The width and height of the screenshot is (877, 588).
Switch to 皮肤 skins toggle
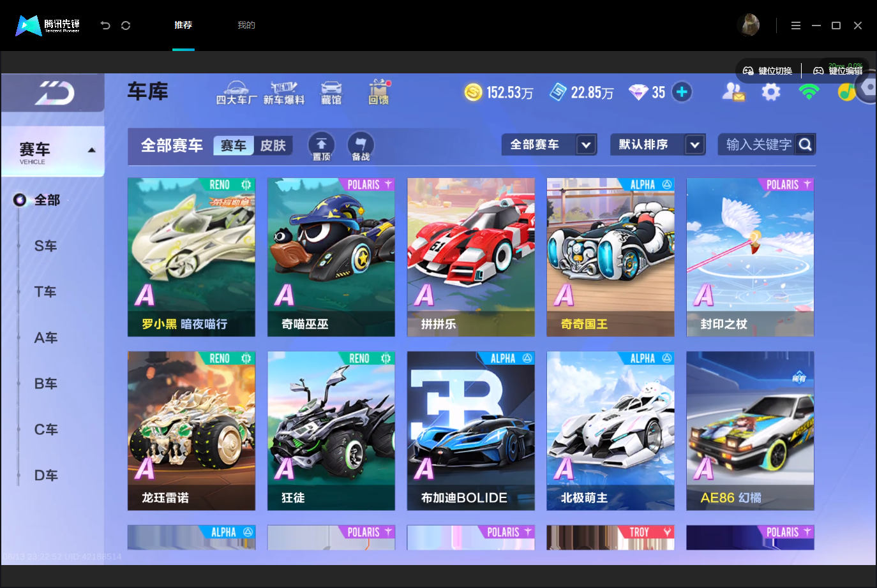(x=273, y=145)
